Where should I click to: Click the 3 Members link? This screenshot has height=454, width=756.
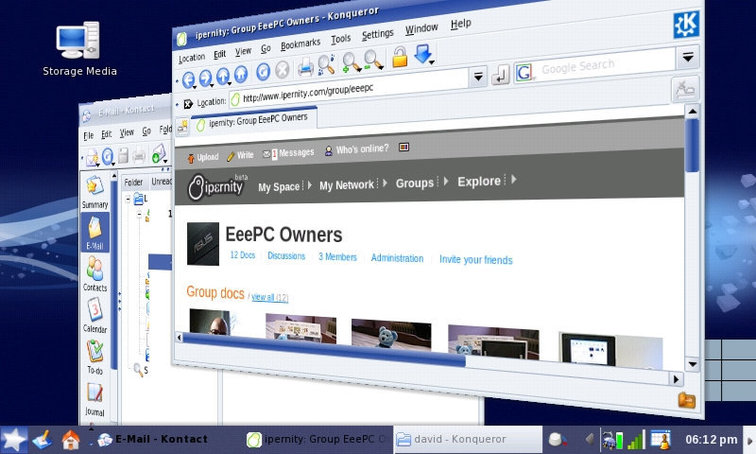click(338, 257)
